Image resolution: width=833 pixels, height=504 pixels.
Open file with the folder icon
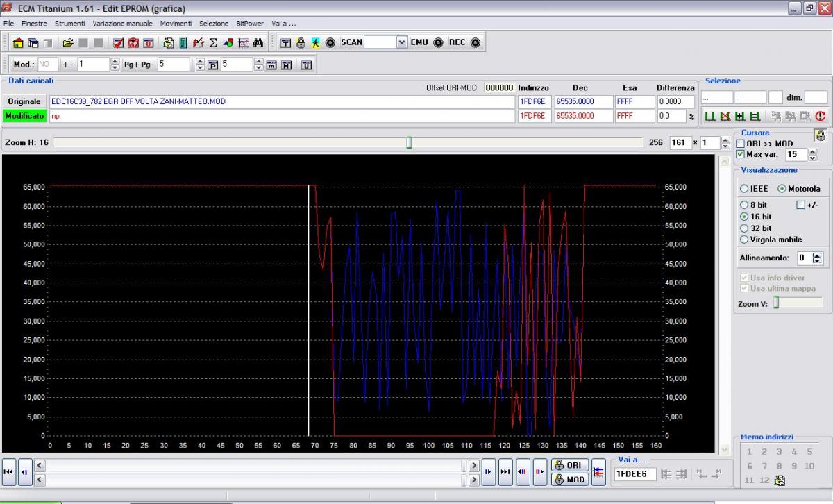(x=68, y=42)
